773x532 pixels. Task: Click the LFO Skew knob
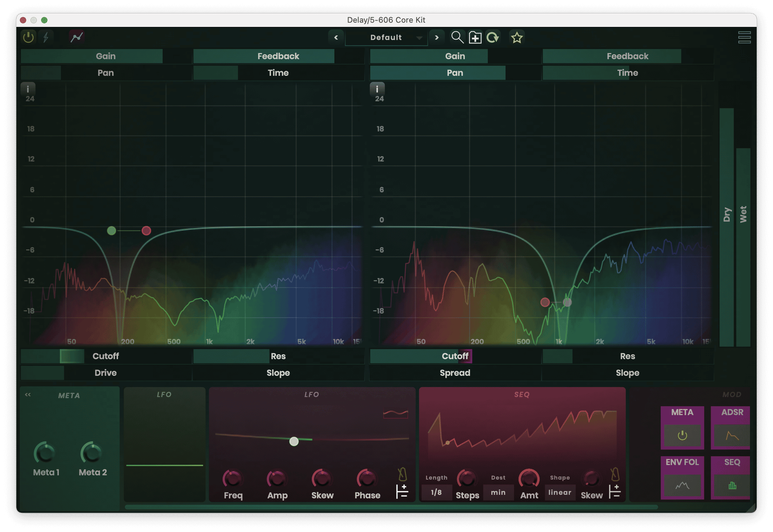point(322,479)
